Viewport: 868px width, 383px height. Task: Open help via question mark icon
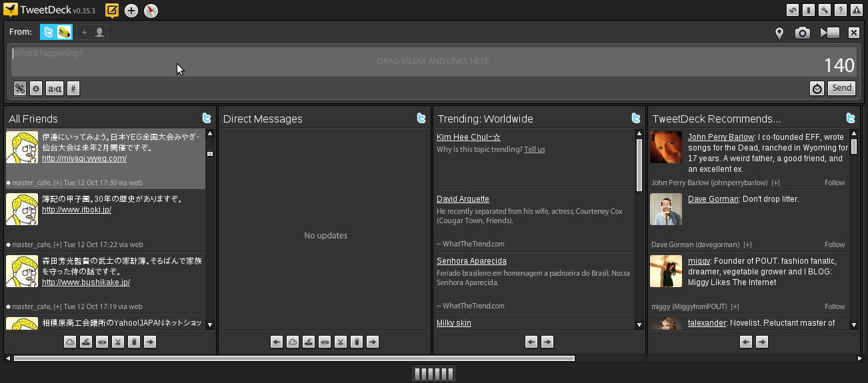point(840,10)
